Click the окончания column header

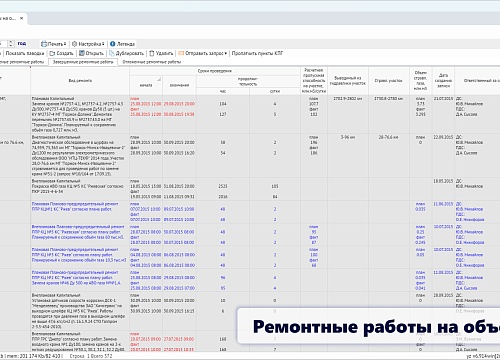(x=179, y=85)
